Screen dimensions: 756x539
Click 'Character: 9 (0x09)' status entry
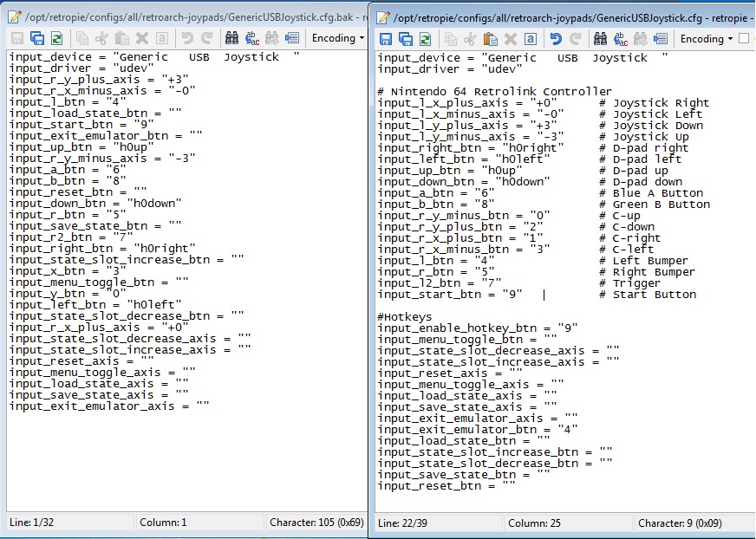pos(680,523)
